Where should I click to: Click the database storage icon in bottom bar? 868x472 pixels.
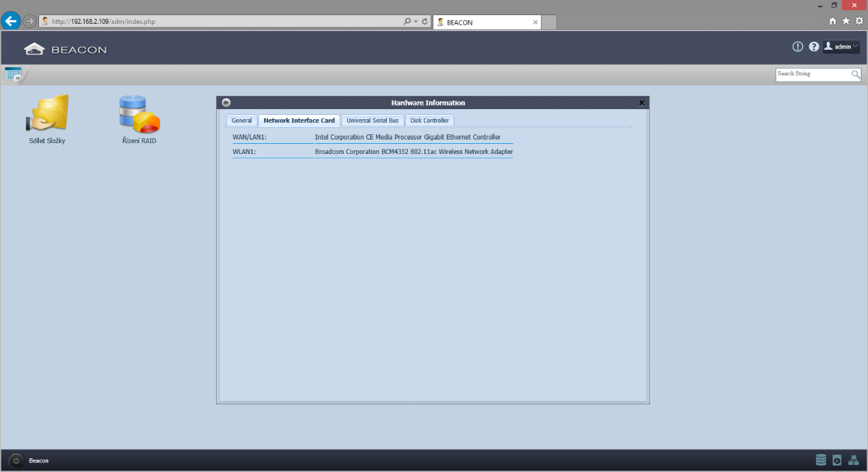(x=821, y=460)
